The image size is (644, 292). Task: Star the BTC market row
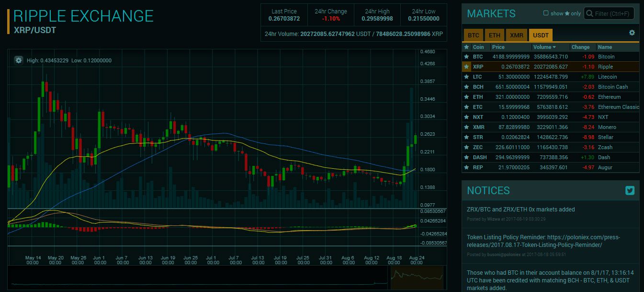tap(466, 57)
